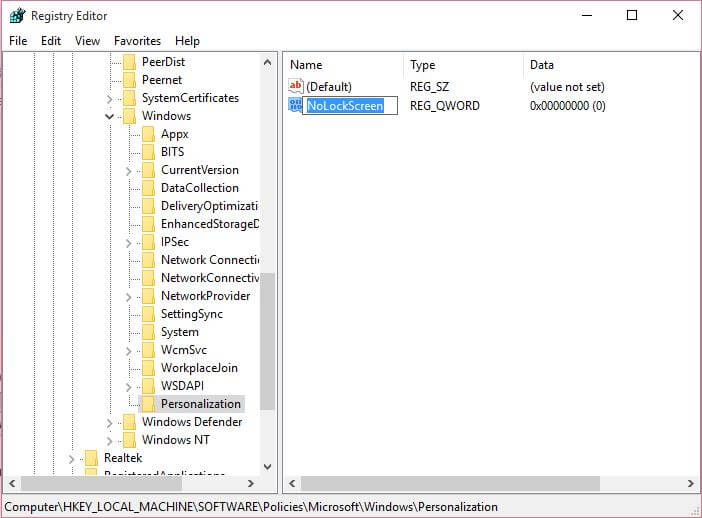The height and width of the screenshot is (518, 702).
Task: Click the WcmSvc folder icon
Action: [149, 350]
